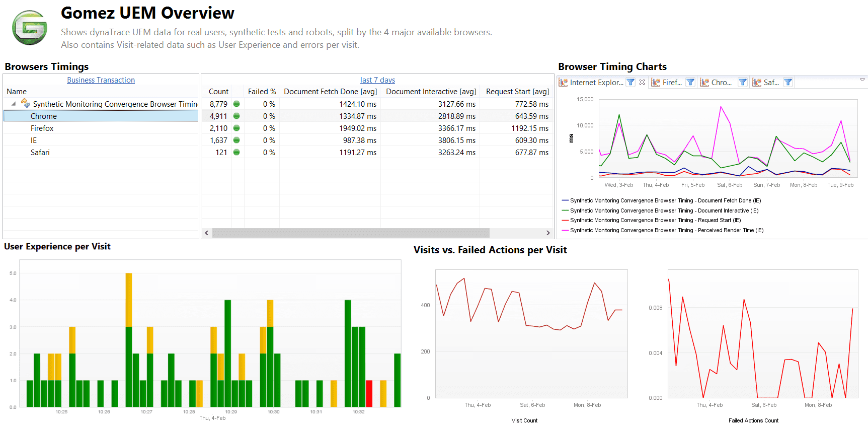Open the chart tabs view menu dropdown
The image size is (868, 426).
coord(862,80)
